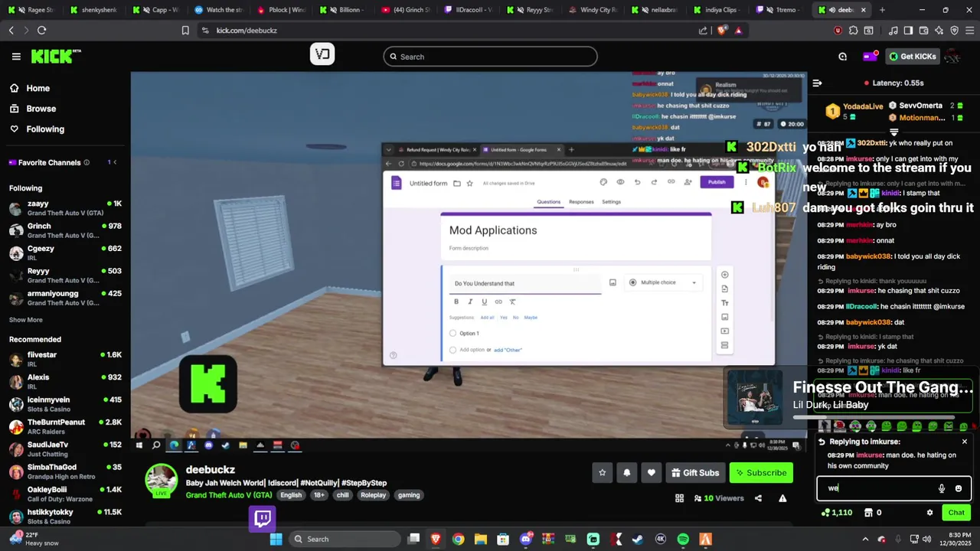Click the gaming tag

(x=409, y=495)
